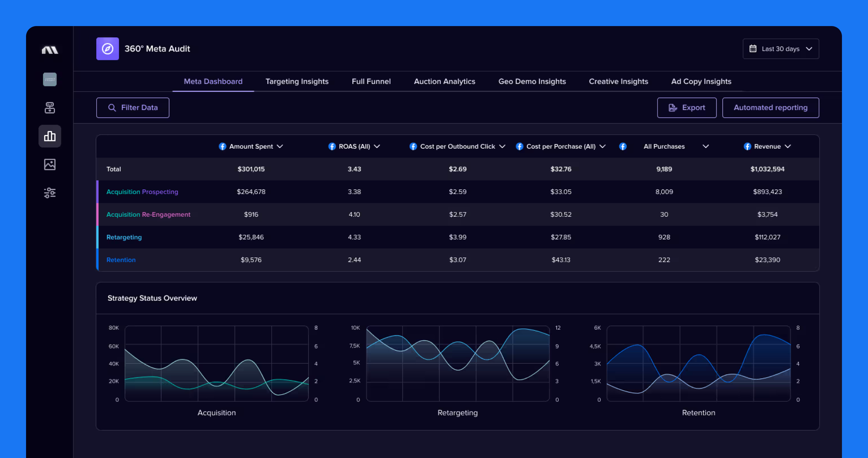Click the account avatar thumbnail in sidebar

pos(50,80)
